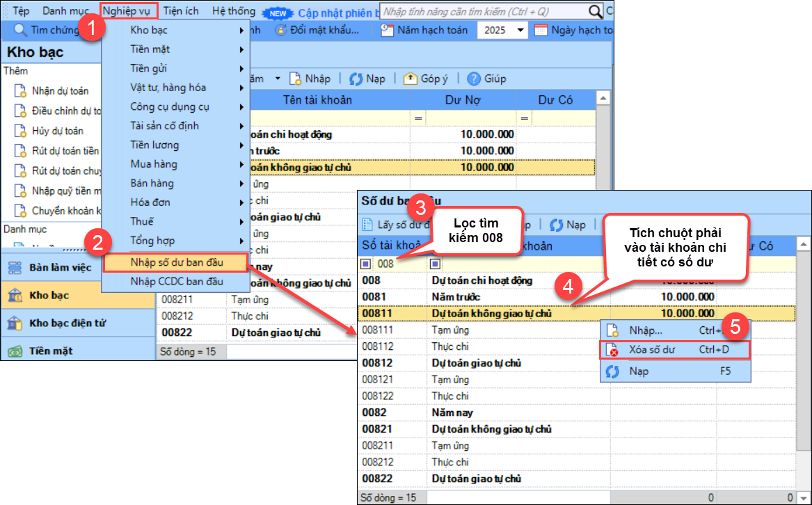The width and height of the screenshot is (812, 505).
Task: Click the feature search input field
Action: point(484,12)
